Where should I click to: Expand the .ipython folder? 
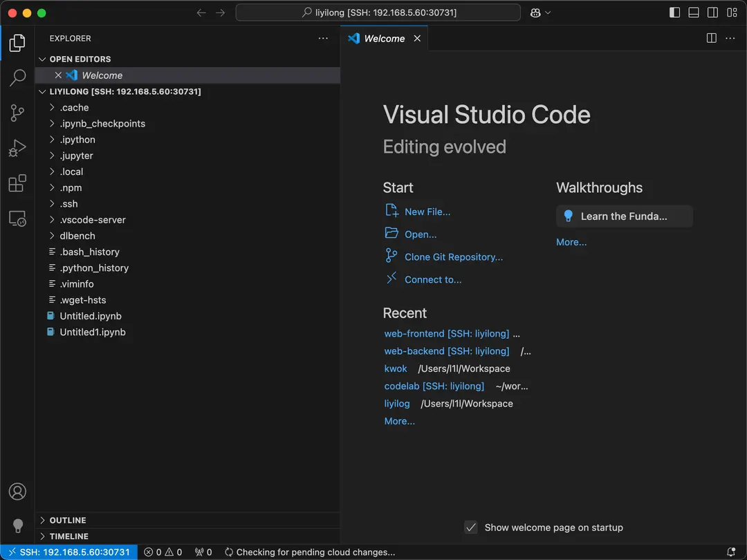point(187,140)
